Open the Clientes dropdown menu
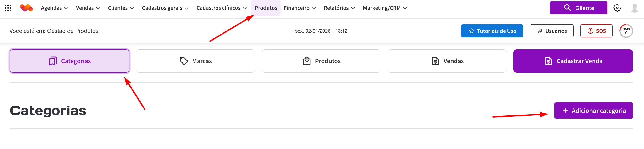Image resolution: width=644 pixels, height=149 pixels. (121, 8)
